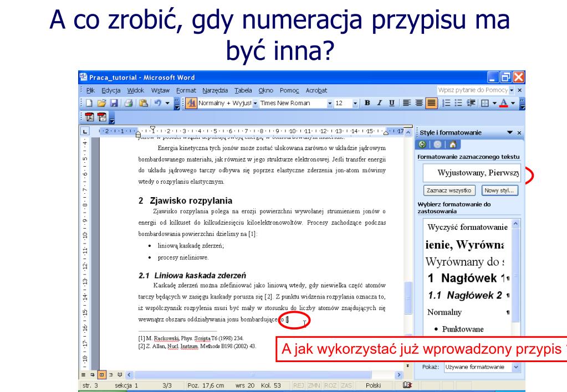Go back in the Styles task pane

coord(422,145)
